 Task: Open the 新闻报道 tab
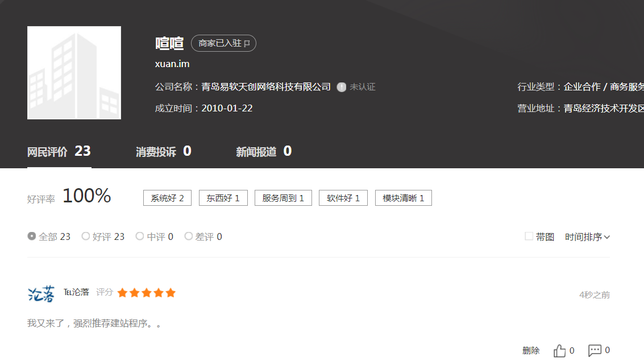pos(264,152)
